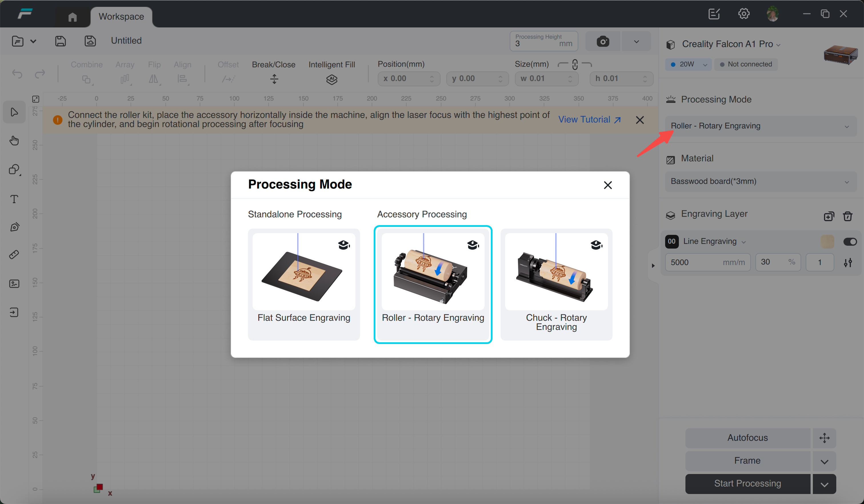Click the layer color swatch
Viewport: 864px width, 504px height.
827,242
